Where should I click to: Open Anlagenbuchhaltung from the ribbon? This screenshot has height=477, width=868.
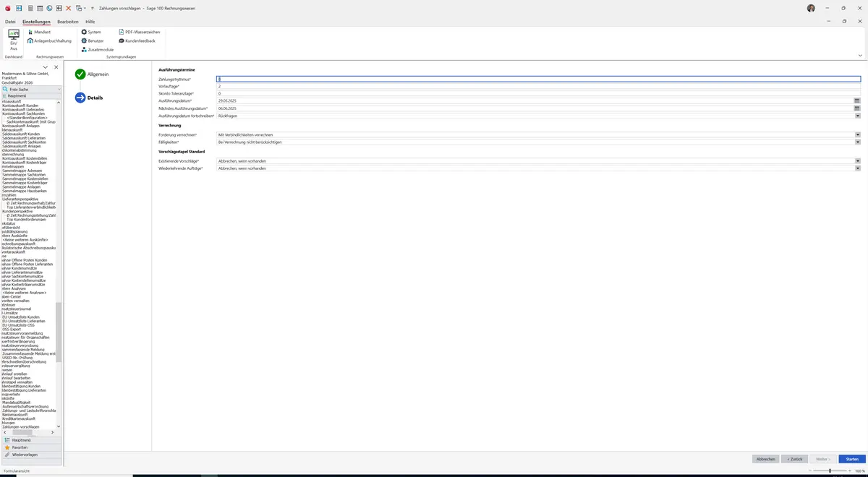pyautogui.click(x=50, y=40)
